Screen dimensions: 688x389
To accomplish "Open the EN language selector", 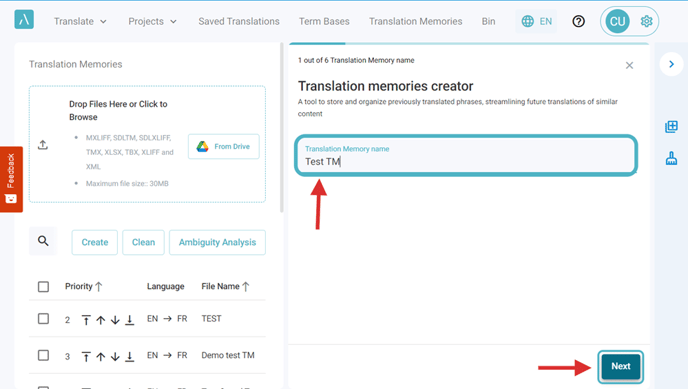I will 536,21.
